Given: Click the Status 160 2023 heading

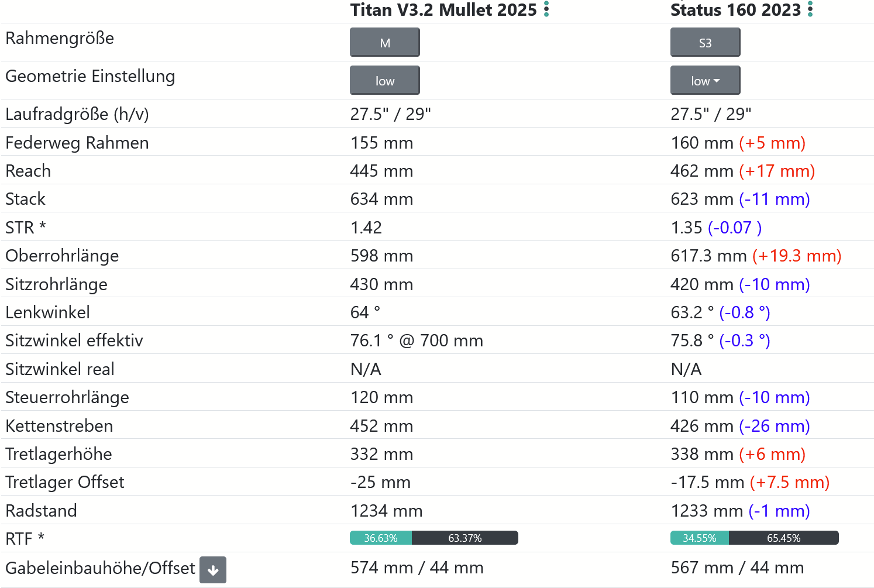Looking at the screenshot, I should (735, 10).
